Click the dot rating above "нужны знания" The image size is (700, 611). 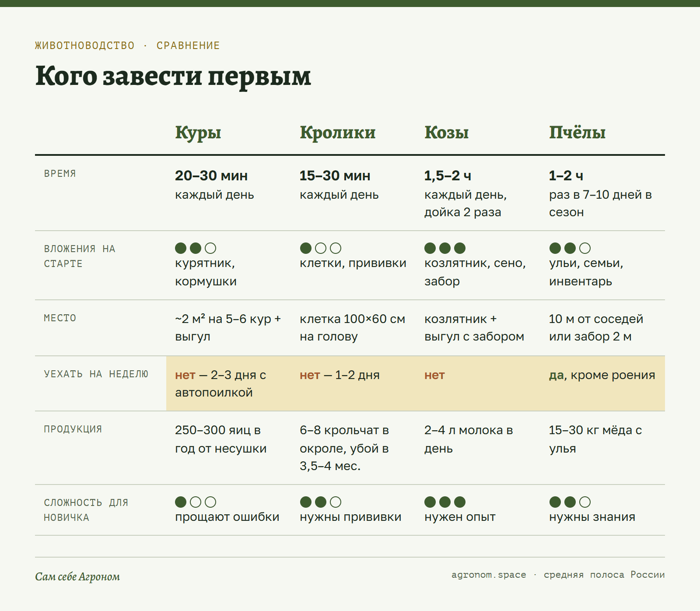coord(570,502)
